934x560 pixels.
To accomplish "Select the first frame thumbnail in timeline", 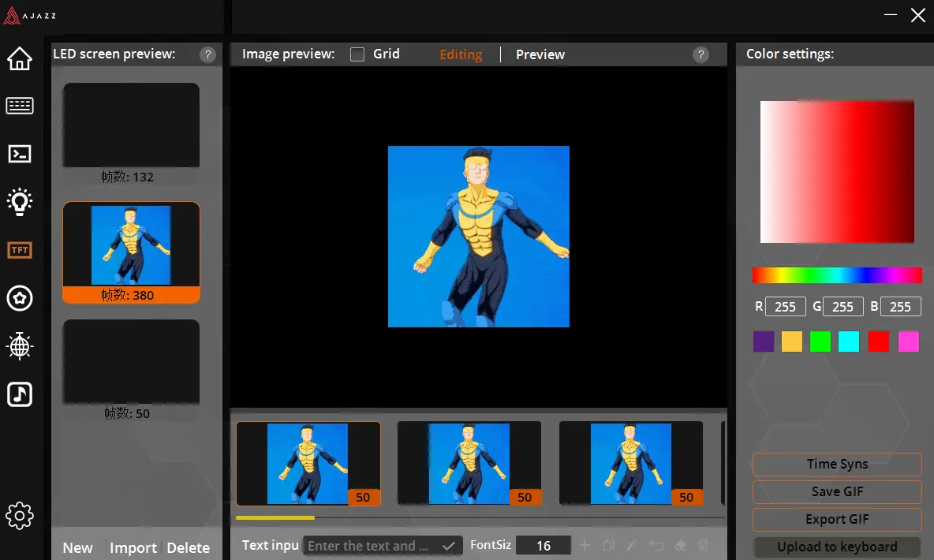I will coord(308,464).
